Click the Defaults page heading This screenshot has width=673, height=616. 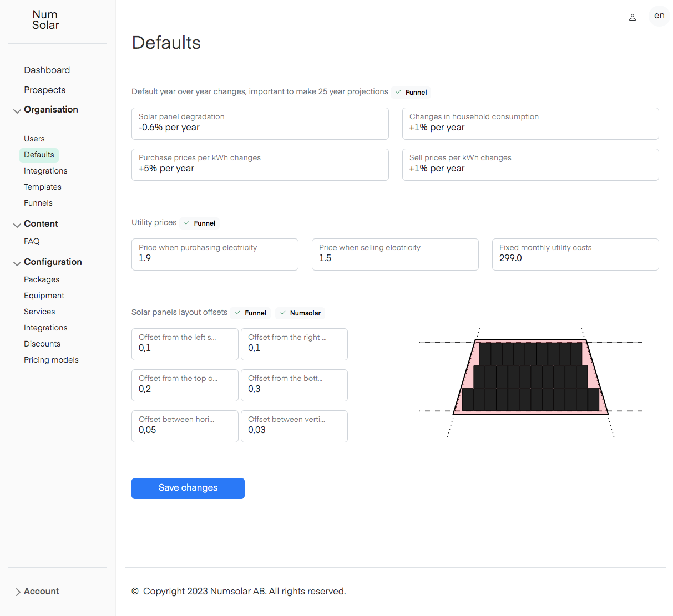click(166, 43)
